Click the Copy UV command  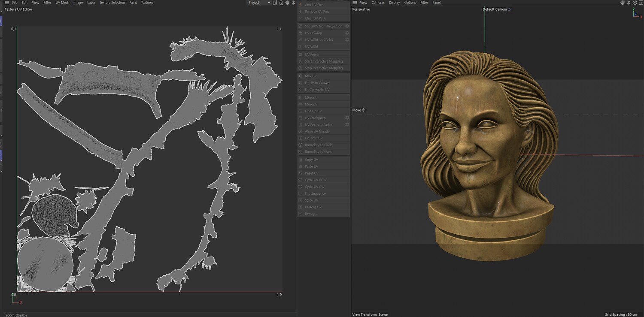[324, 160]
